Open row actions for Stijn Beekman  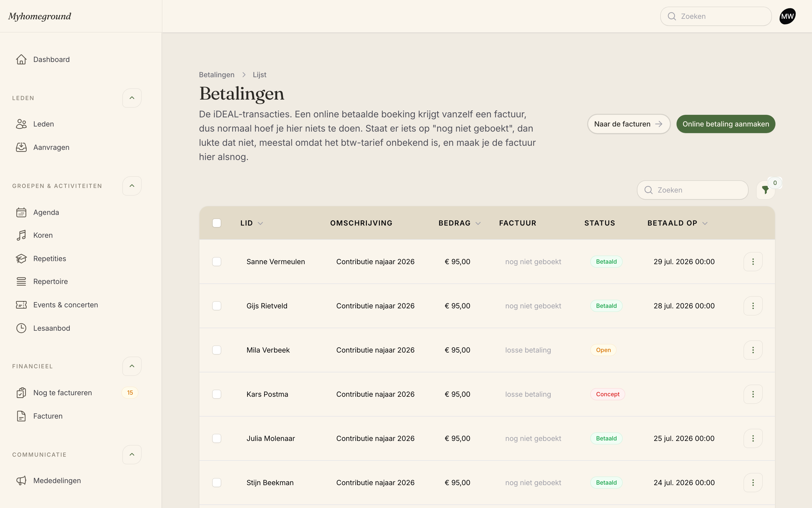point(753,482)
